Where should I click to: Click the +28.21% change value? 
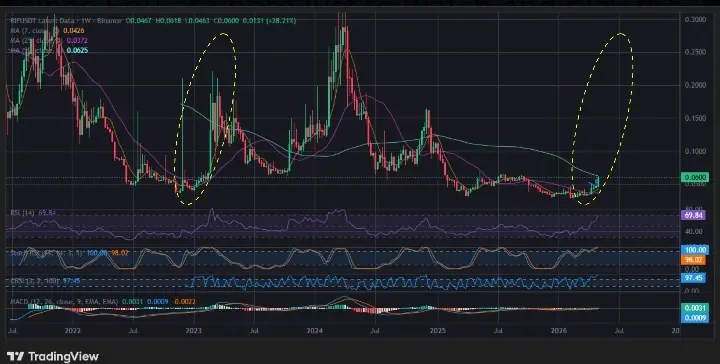pyautogui.click(x=281, y=21)
